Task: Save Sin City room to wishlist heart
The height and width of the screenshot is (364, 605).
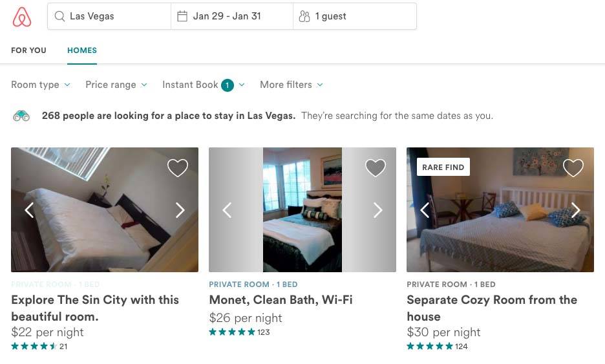Action: point(178,168)
